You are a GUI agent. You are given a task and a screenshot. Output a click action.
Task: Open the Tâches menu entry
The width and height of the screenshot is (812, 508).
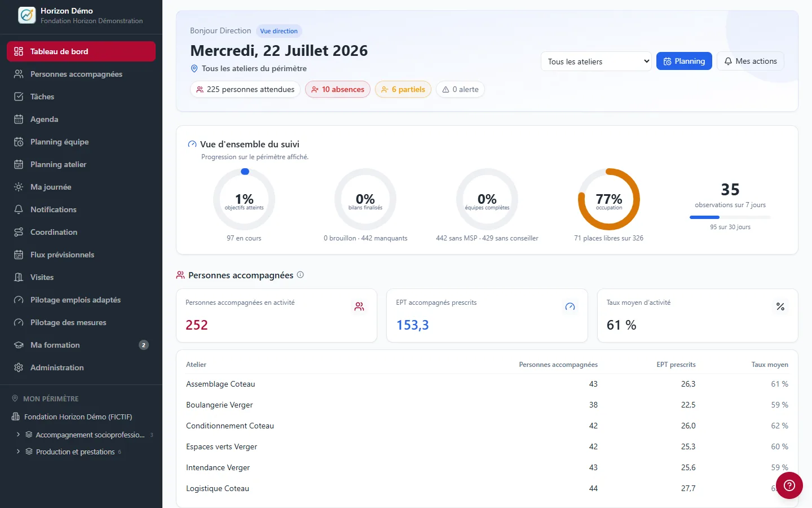point(81,97)
